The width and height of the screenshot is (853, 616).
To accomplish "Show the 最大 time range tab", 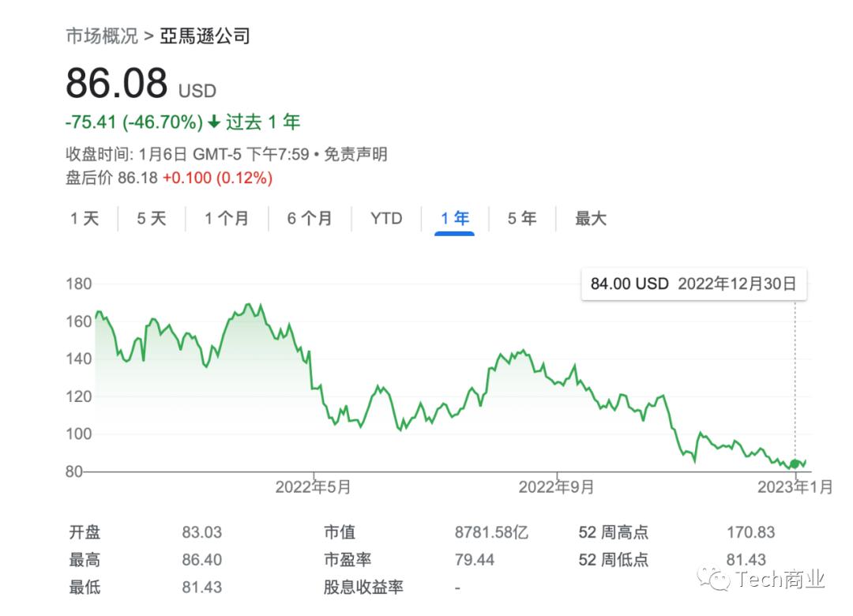I will (590, 219).
